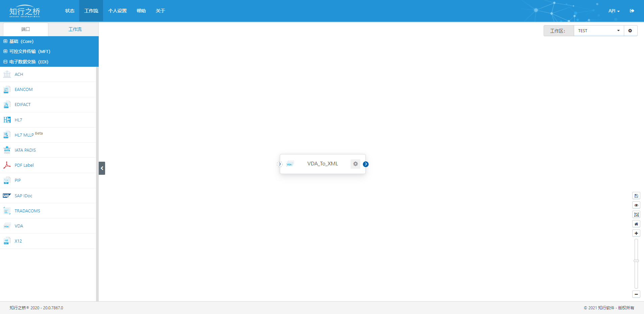Select the VDA_To_XML node name

(323, 164)
